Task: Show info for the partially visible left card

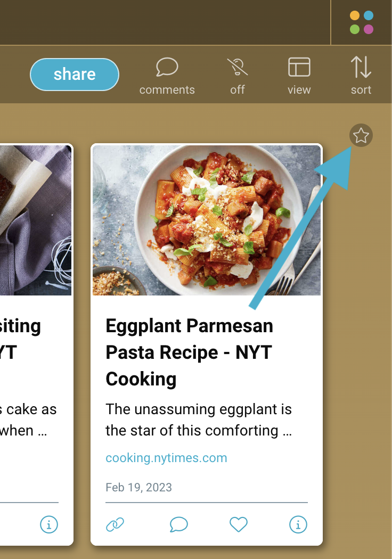Action: (x=49, y=525)
